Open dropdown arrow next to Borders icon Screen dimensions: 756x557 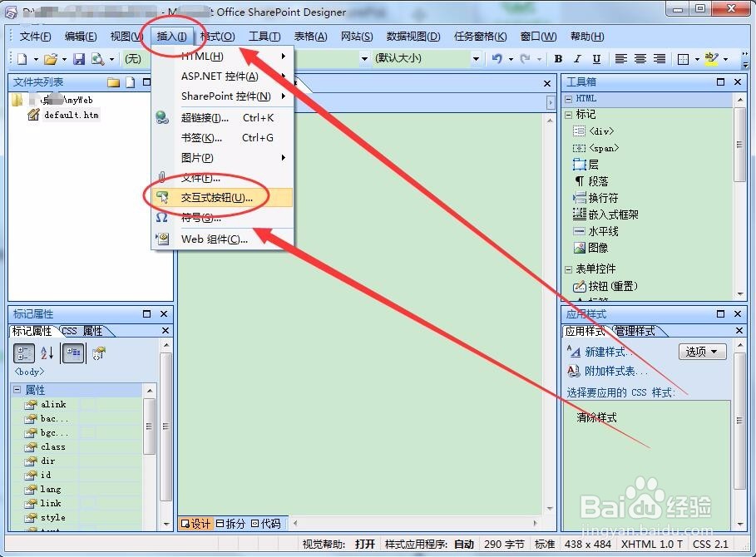tap(697, 59)
